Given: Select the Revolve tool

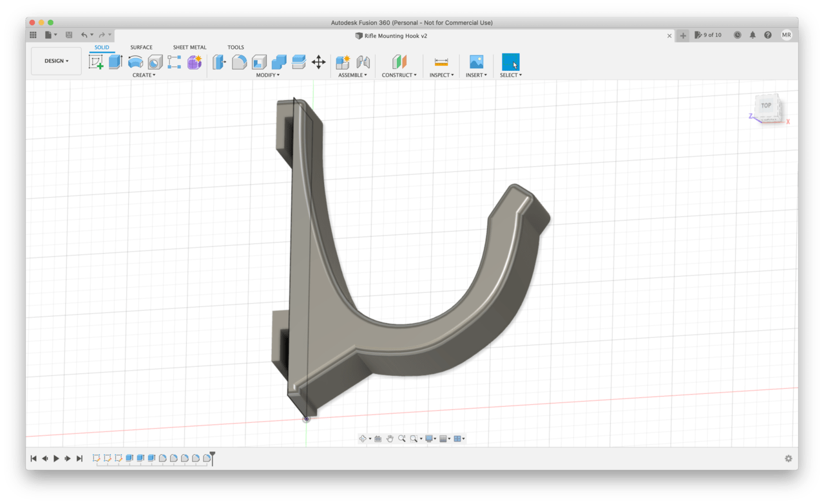Looking at the screenshot, I should [135, 62].
